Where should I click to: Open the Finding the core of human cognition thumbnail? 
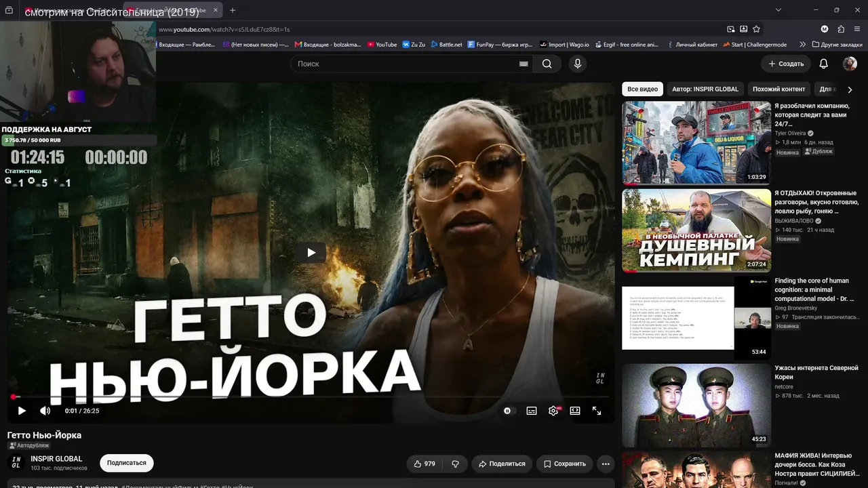point(696,317)
